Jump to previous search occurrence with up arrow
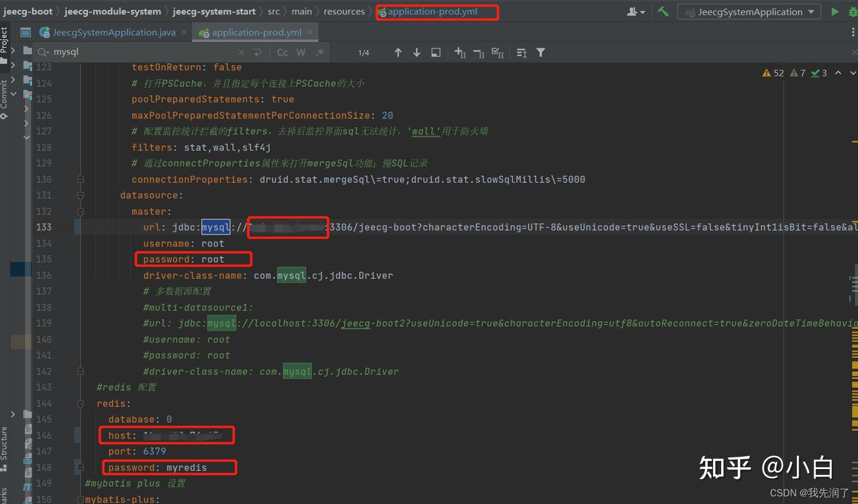858x504 pixels. tap(398, 52)
